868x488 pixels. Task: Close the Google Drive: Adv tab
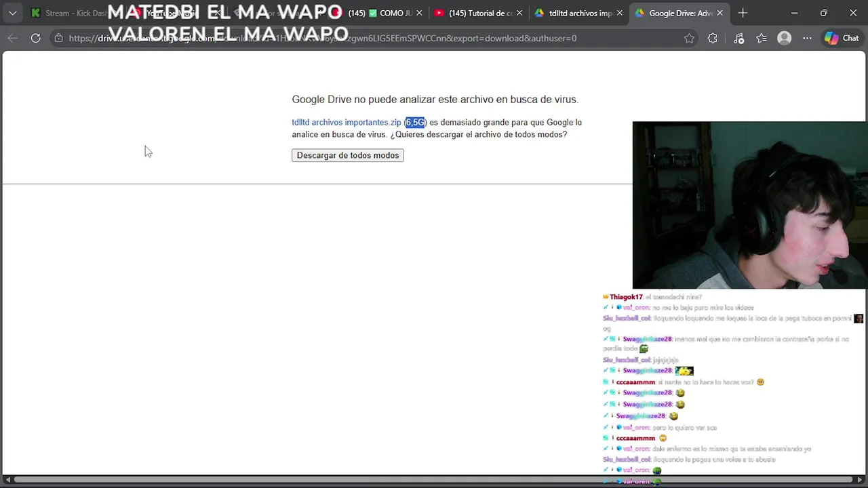click(719, 13)
